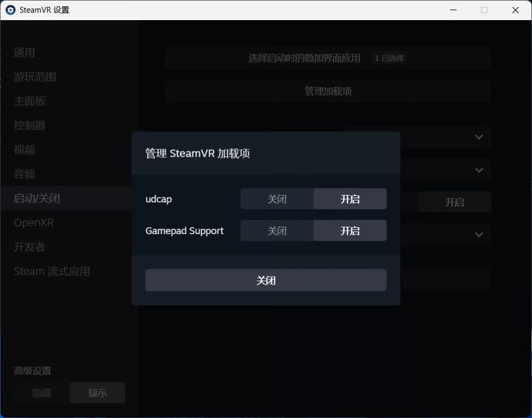This screenshot has width=532, height=418.
Task: Click the 管理加载项 button
Action: 328,91
